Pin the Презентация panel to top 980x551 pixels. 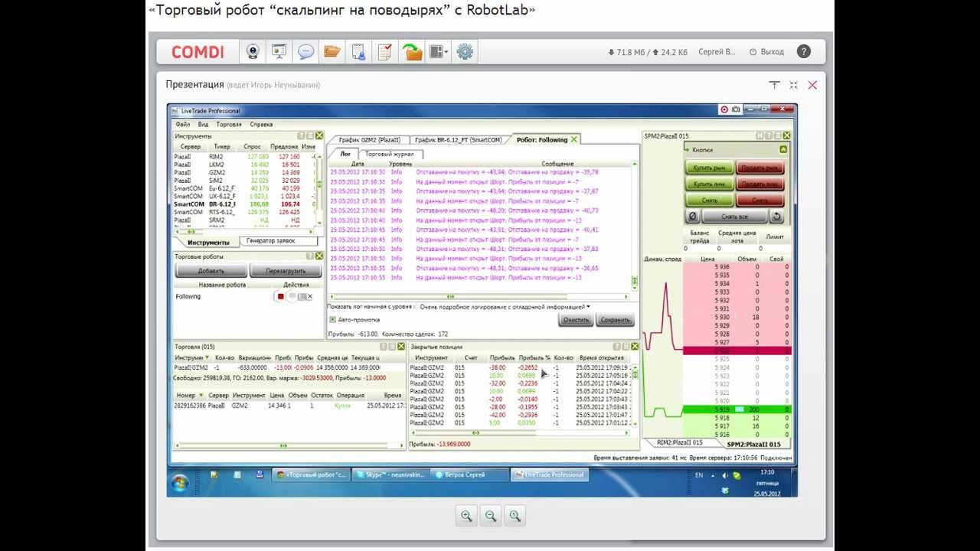pos(774,85)
